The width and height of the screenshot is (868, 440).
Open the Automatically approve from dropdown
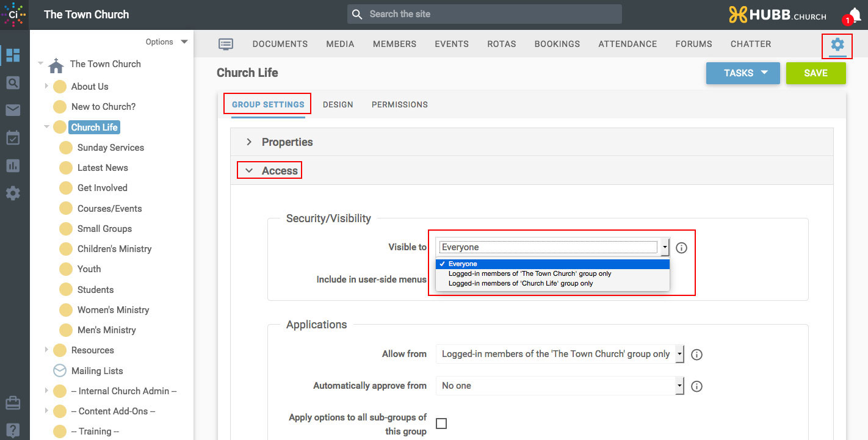click(x=559, y=386)
